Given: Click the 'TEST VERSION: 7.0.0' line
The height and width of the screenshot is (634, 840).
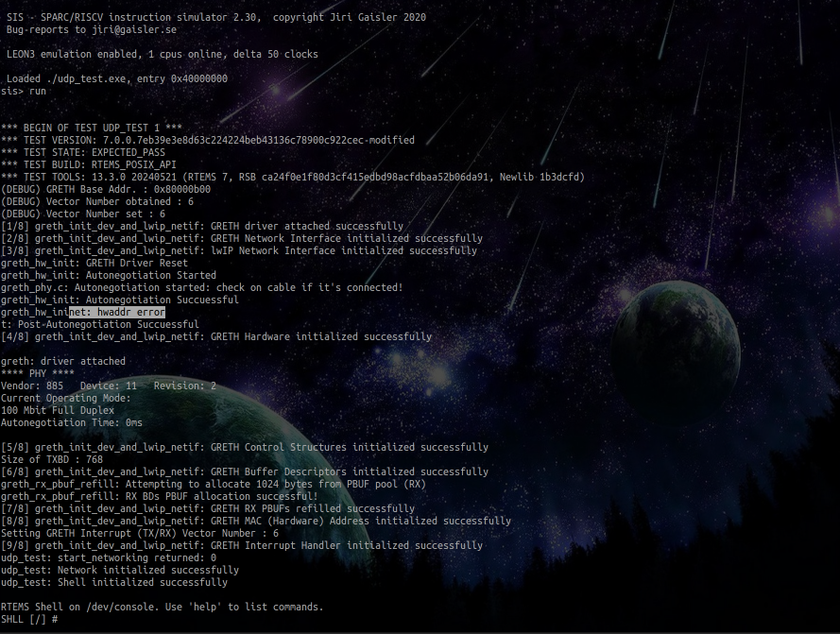Looking at the screenshot, I should [208, 141].
